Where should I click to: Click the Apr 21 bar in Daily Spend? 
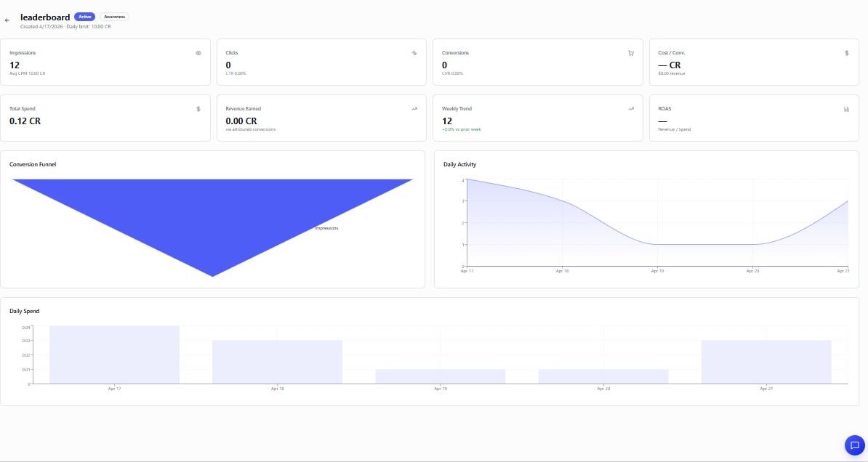click(766, 362)
